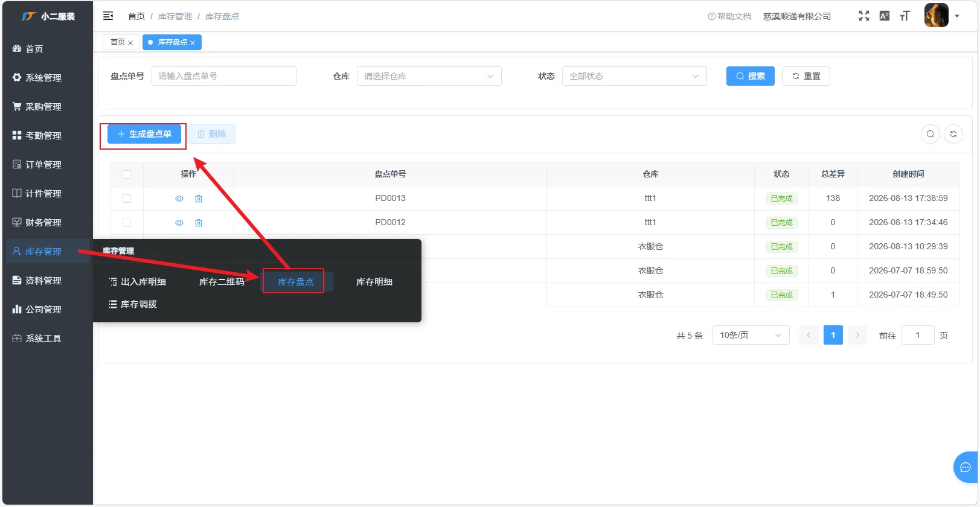Viewport: 980px width, 507px height.
Task: Open 资料管理 sidebar menu
Action: (x=48, y=281)
